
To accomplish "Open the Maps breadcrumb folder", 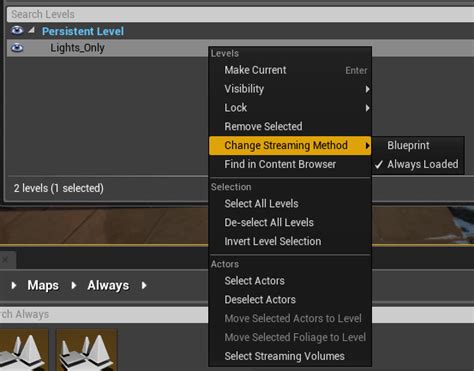I will (43, 285).
